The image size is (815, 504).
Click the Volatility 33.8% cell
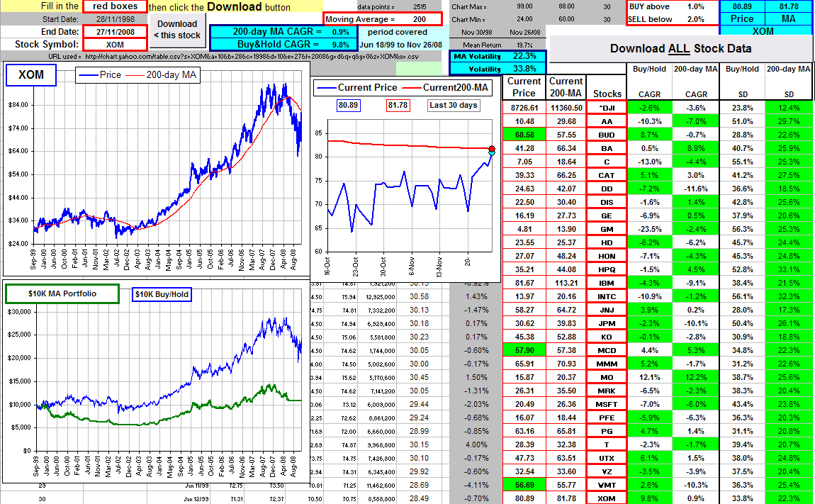[x=498, y=69]
